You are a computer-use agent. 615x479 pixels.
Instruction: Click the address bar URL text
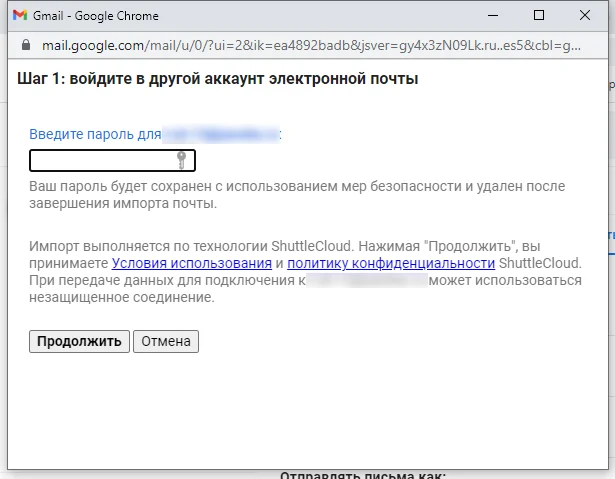point(311,46)
